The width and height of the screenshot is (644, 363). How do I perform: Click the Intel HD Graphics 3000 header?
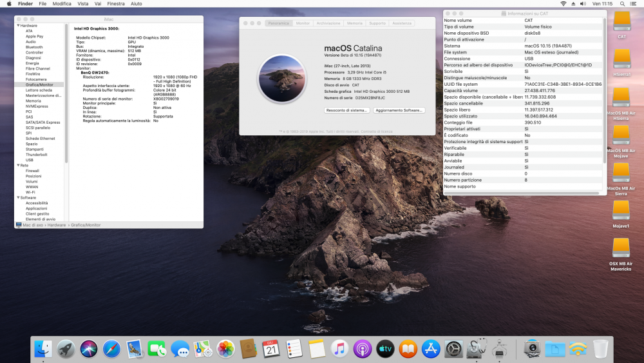97,29
